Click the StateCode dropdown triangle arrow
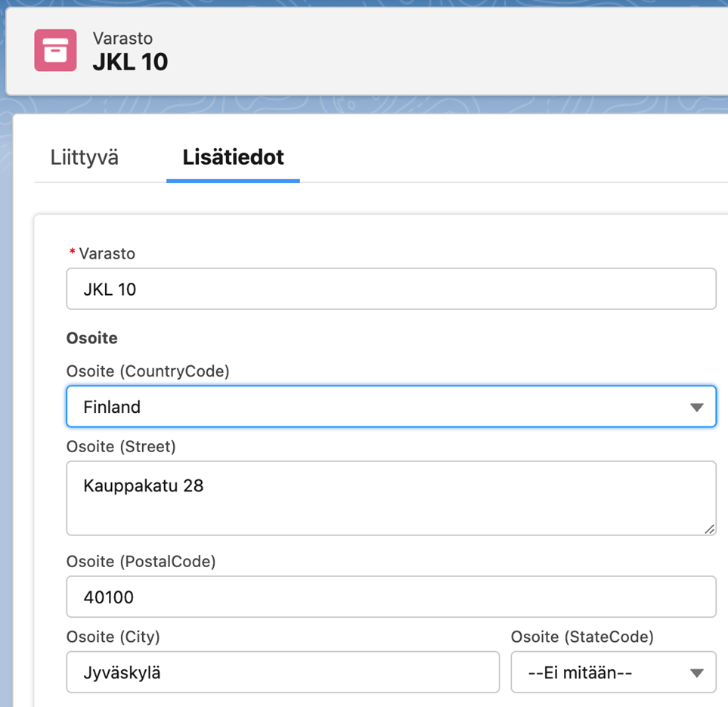Image resolution: width=728 pixels, height=707 pixels. point(696,673)
